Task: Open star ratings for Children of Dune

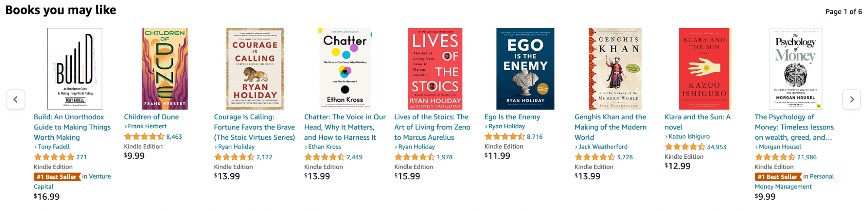Action: [x=144, y=137]
